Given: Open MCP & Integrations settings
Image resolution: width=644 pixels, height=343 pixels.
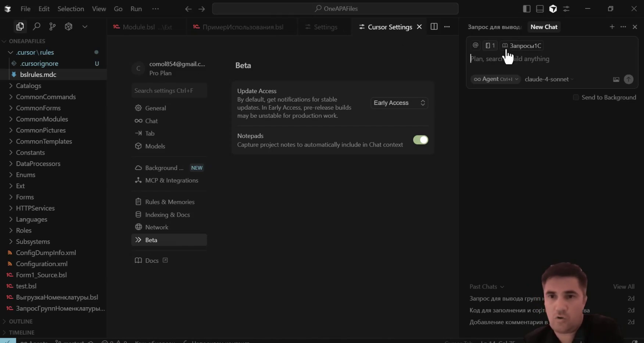Looking at the screenshot, I should click(x=169, y=180).
